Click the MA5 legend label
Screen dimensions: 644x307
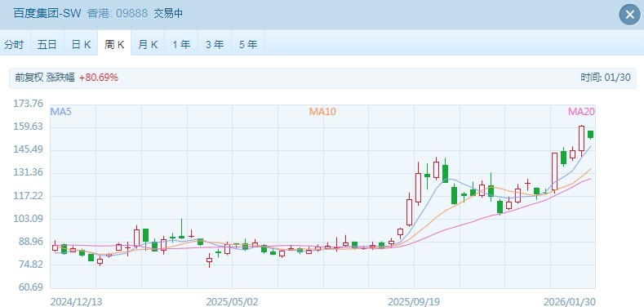click(60, 111)
